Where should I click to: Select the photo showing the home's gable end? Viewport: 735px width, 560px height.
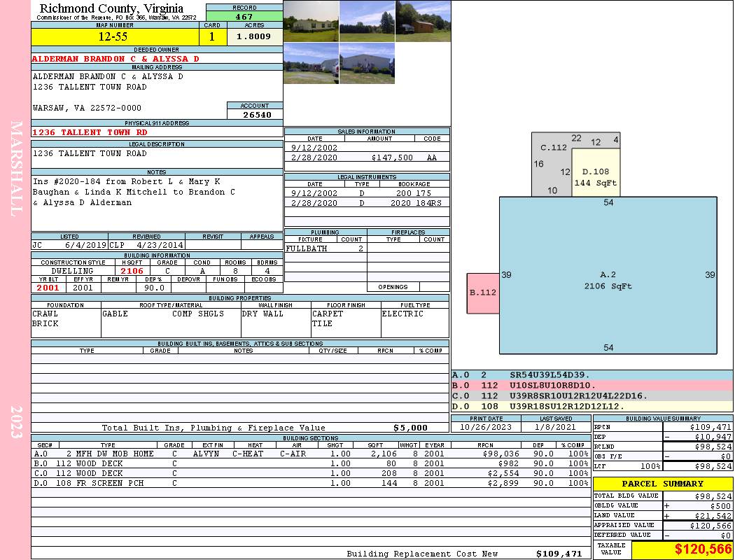point(367,64)
